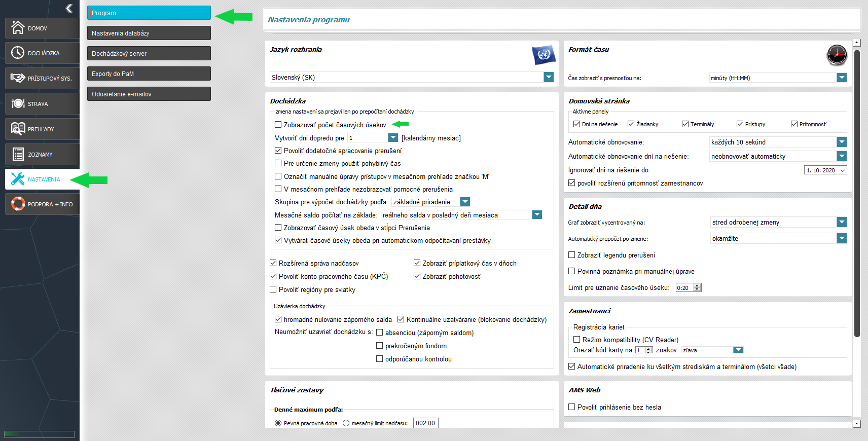Expand the Jazyk rozhrania language dropdown
Viewport: 868px width, 441px height.
point(549,77)
